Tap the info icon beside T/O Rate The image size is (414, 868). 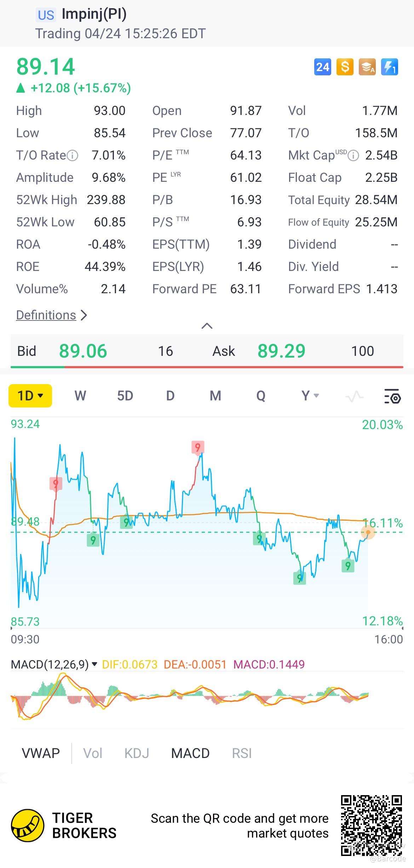coord(73,155)
